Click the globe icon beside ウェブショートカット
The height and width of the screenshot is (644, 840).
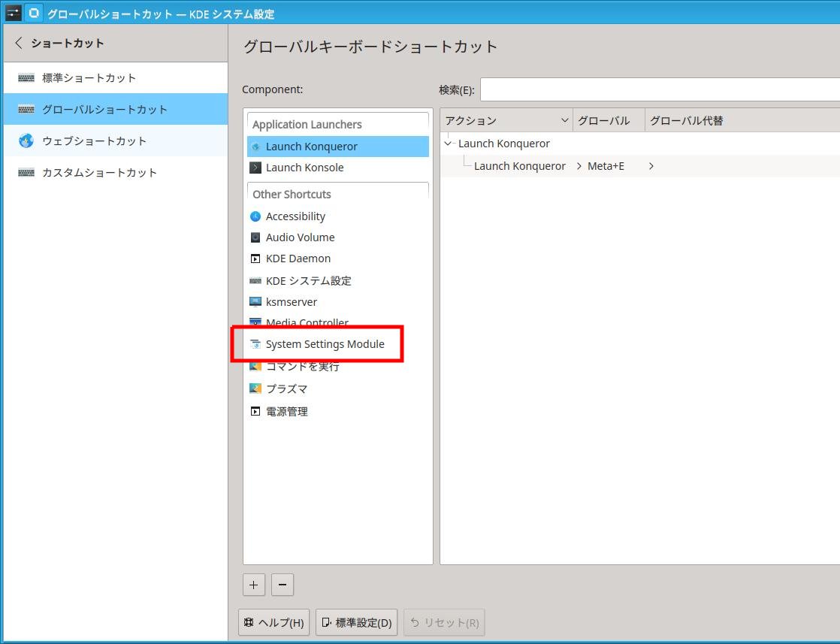point(26,141)
